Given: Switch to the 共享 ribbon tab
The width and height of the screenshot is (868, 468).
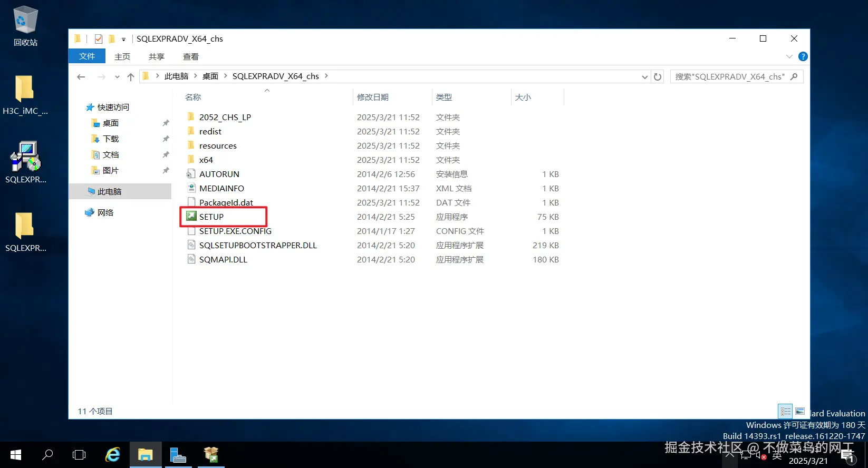Looking at the screenshot, I should click(x=157, y=56).
